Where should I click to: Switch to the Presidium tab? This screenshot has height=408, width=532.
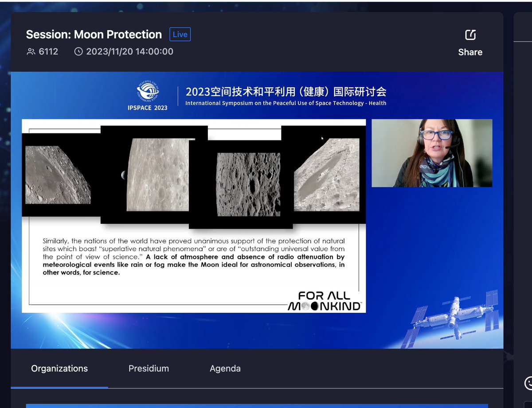tap(149, 369)
